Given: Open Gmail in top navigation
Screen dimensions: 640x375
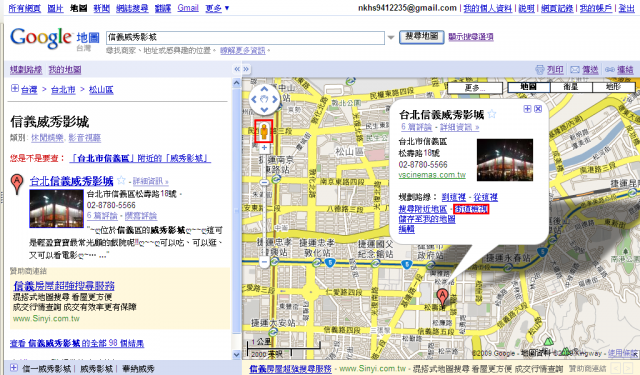Looking at the screenshot, I should [188, 8].
